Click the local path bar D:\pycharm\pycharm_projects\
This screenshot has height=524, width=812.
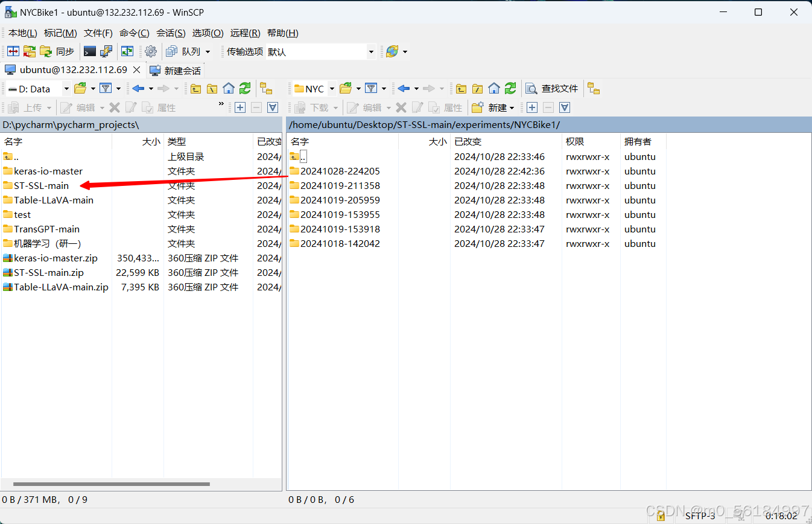(141, 125)
